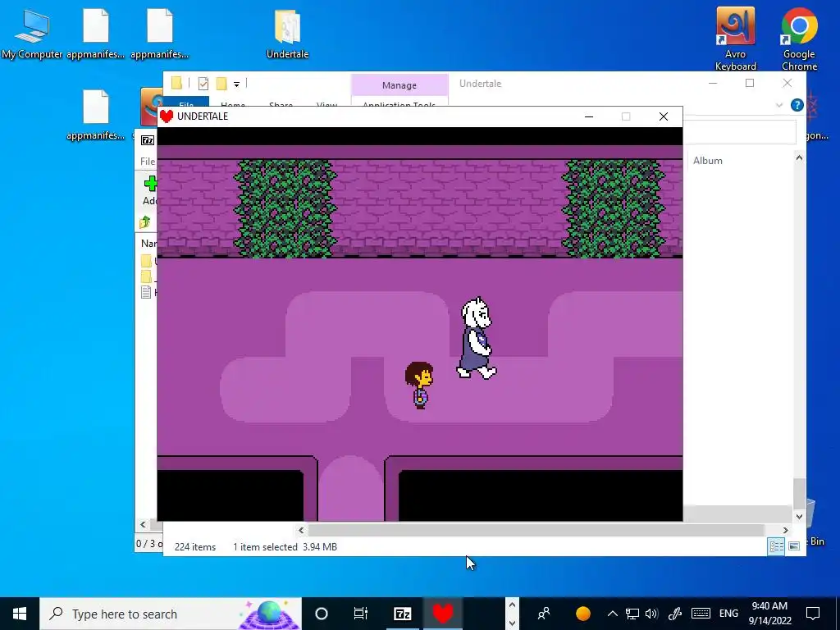This screenshot has width=840, height=630.
Task: Open the Action Center notifications icon
Action: coord(813,614)
